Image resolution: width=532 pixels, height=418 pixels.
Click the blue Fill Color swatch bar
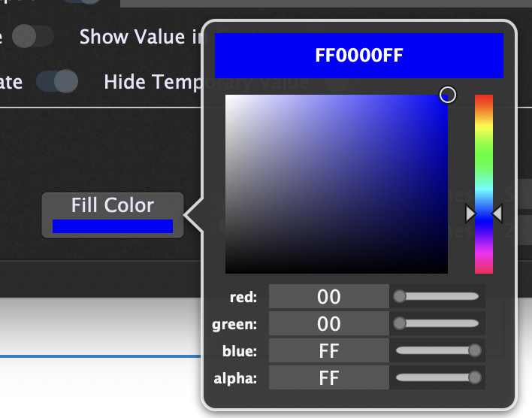113,226
